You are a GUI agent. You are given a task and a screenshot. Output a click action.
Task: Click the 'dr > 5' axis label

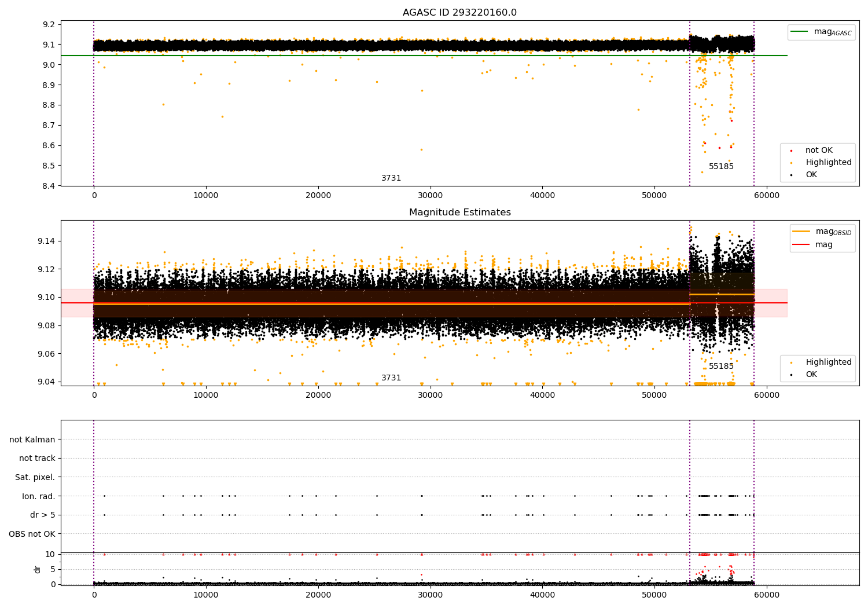(43, 515)
